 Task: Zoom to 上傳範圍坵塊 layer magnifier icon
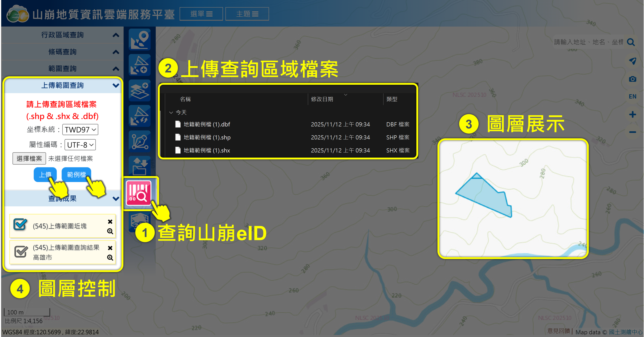pyautogui.click(x=110, y=231)
